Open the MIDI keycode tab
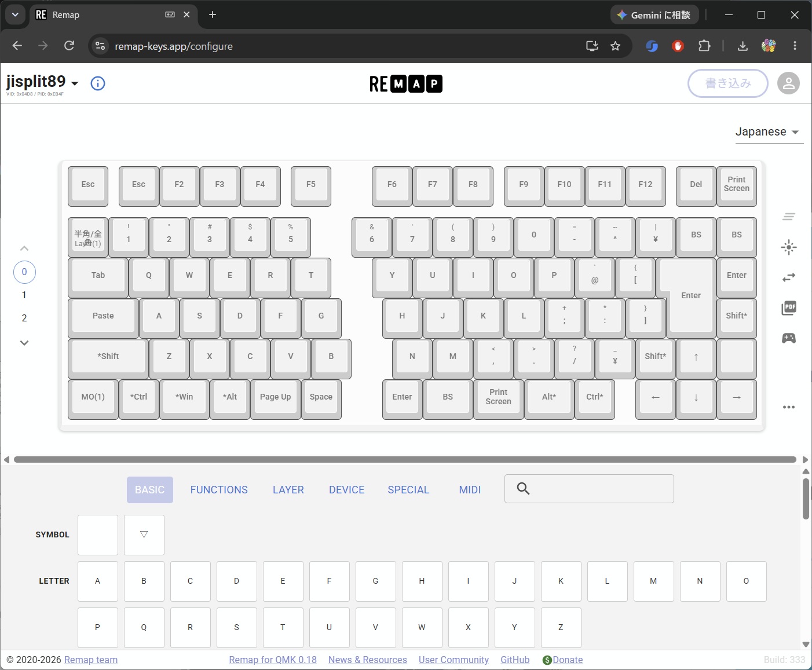 pos(470,490)
